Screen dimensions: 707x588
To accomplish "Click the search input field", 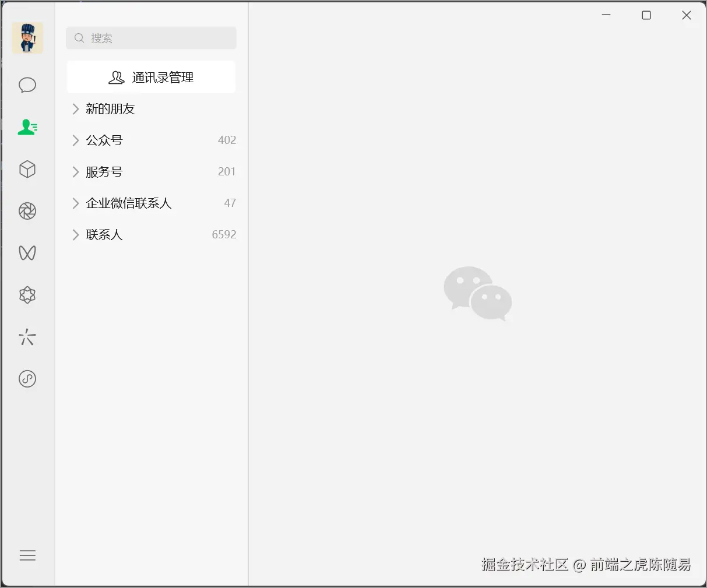I will [x=151, y=38].
